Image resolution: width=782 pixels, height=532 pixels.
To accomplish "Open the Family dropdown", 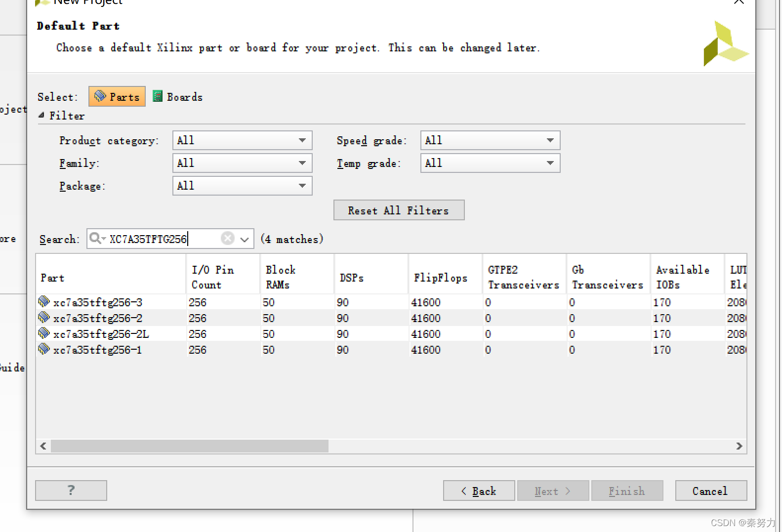I will [242, 163].
